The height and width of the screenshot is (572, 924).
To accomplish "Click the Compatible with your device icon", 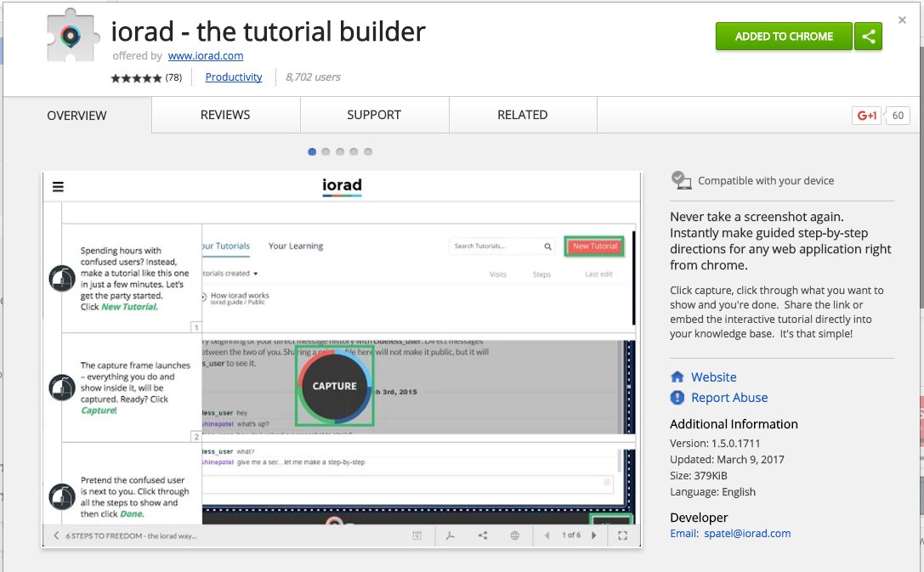I will click(x=681, y=180).
